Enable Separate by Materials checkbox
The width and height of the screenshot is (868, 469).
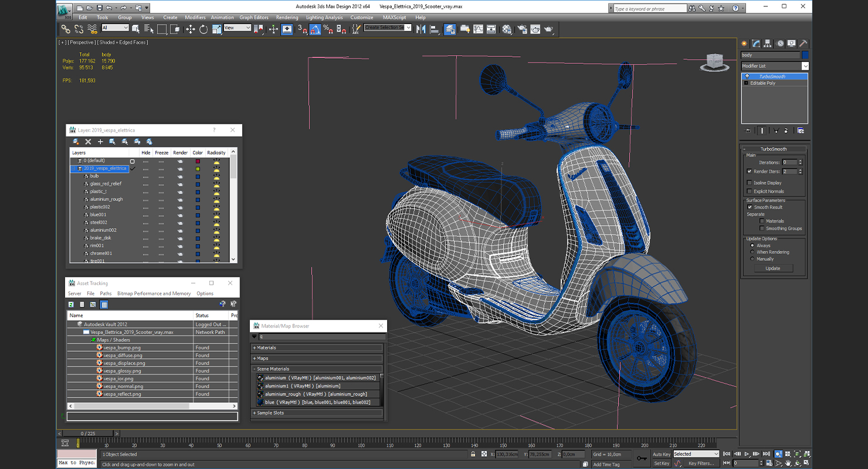762,221
